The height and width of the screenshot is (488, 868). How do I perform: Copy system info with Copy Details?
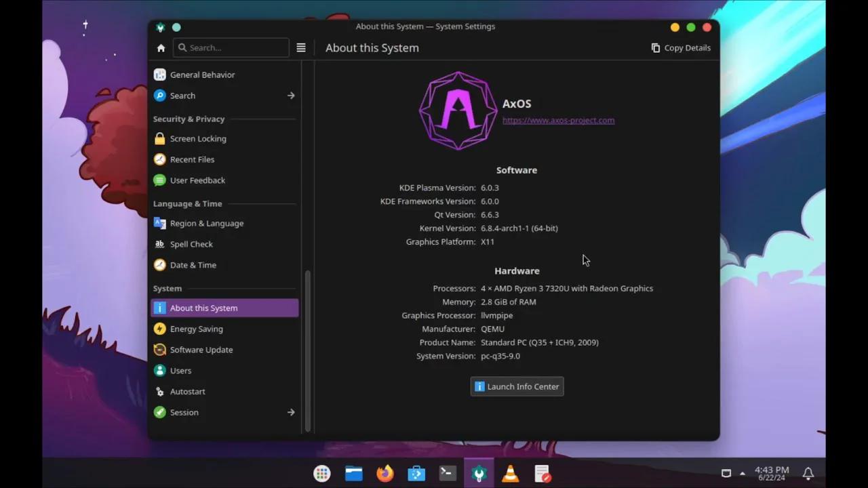[681, 47]
